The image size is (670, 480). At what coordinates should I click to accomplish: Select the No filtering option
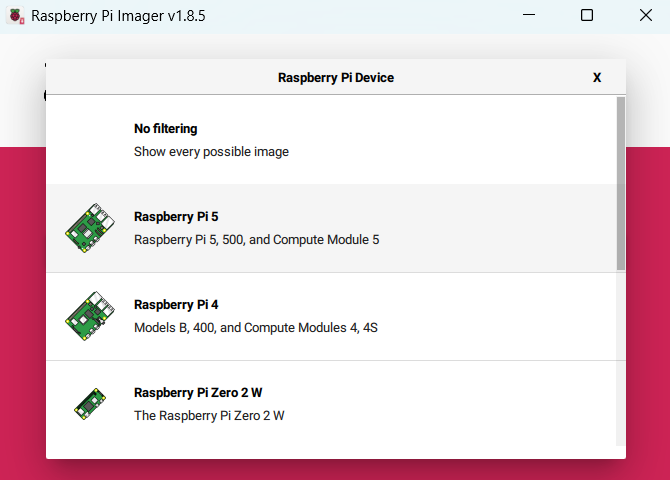332,140
